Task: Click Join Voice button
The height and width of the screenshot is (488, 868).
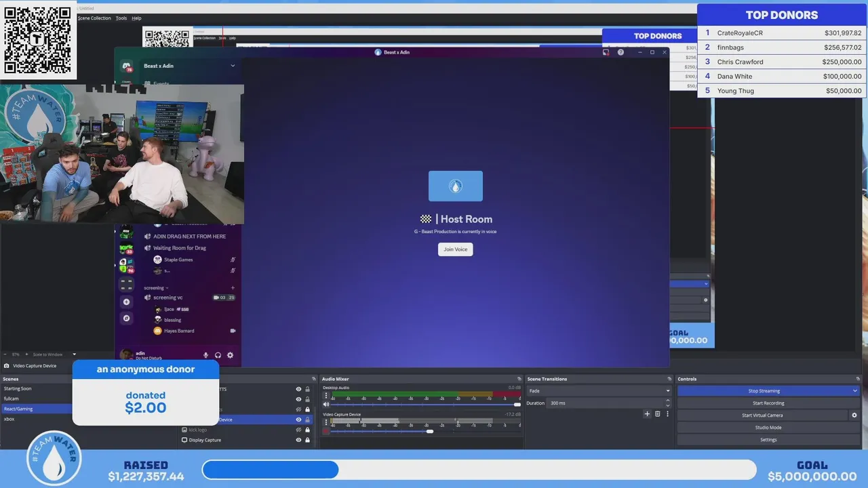Action: pyautogui.click(x=456, y=249)
